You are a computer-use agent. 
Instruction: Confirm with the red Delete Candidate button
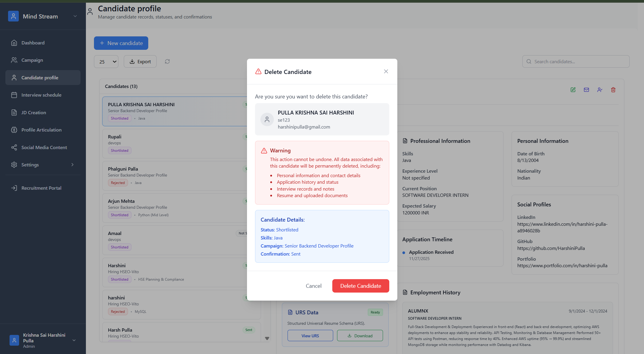click(x=360, y=286)
